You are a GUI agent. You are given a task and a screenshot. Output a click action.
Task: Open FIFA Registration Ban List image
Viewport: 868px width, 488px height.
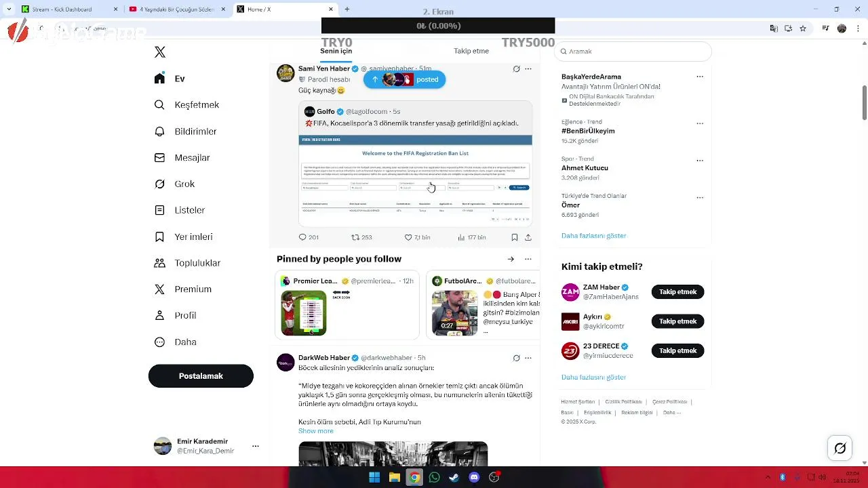click(x=416, y=181)
